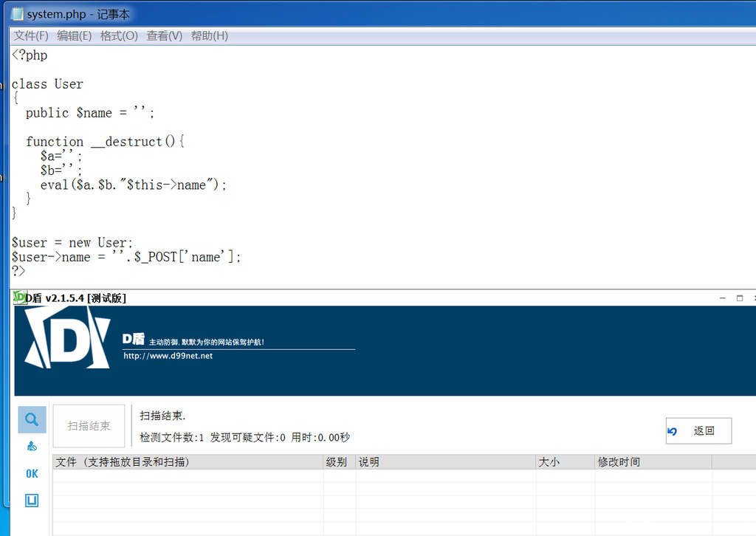Select the magnifier scan icon in D盾 sidebar
Viewport: 756px width, 536px height.
point(32,419)
